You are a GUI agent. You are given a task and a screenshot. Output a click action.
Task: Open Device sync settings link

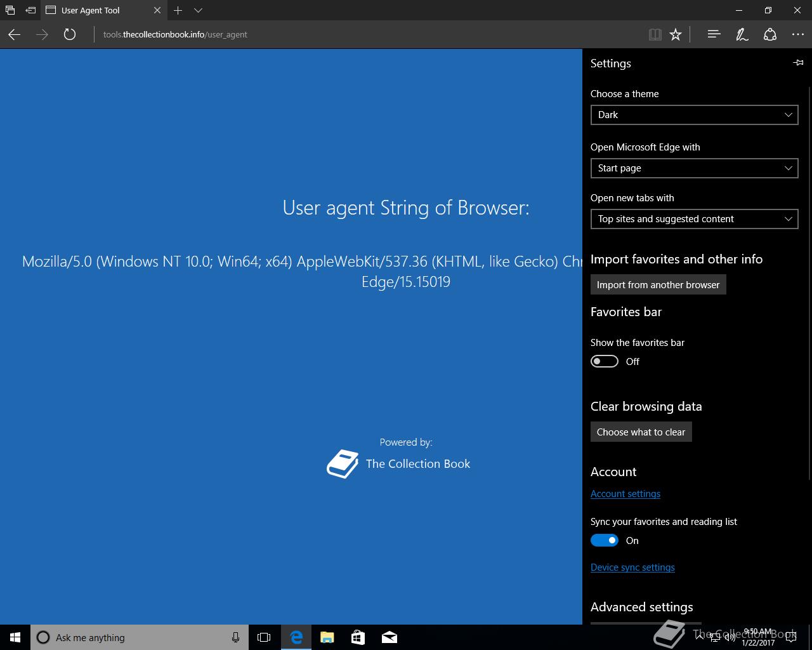[x=632, y=567]
